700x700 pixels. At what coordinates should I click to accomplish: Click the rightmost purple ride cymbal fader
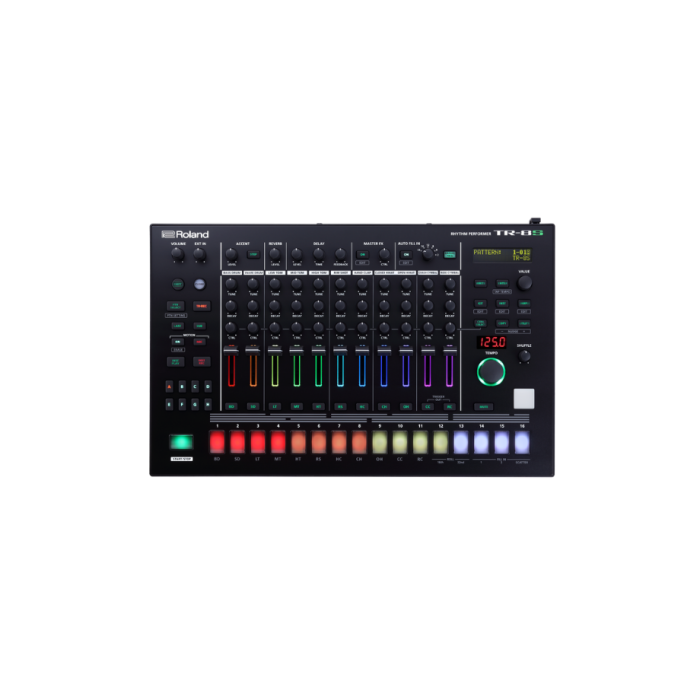pos(450,351)
